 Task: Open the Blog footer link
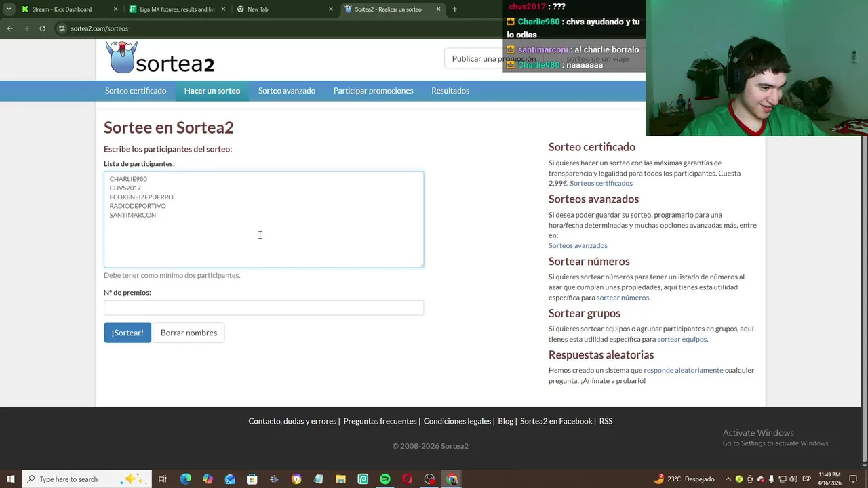pyautogui.click(x=505, y=421)
